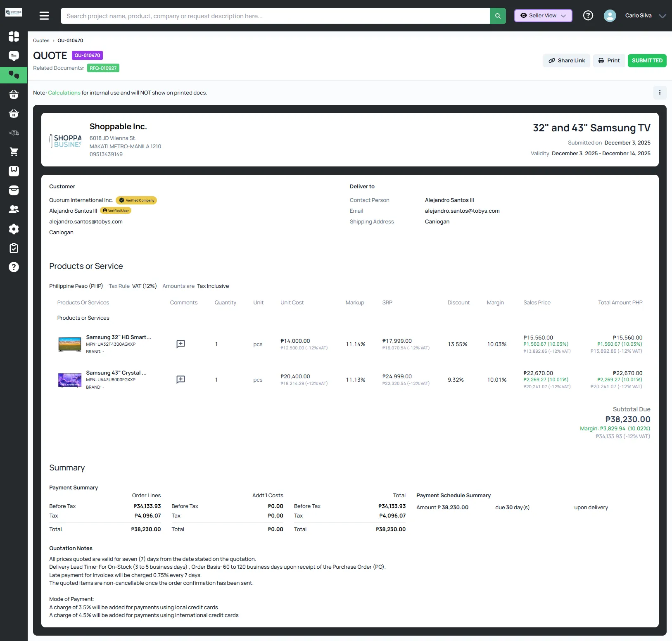This screenshot has width=672, height=641.
Task: Click the 32" and 43" Samsung TV title
Action: 591,128
